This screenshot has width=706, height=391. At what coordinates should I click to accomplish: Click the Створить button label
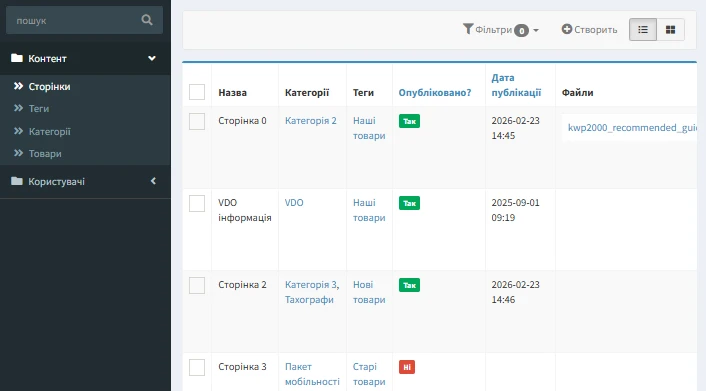[x=596, y=30]
